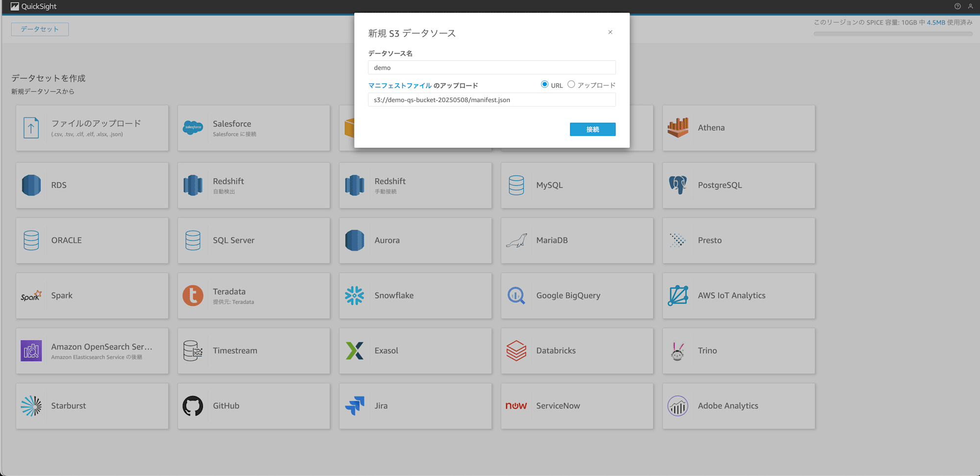Click the Databricks card label

(556, 351)
